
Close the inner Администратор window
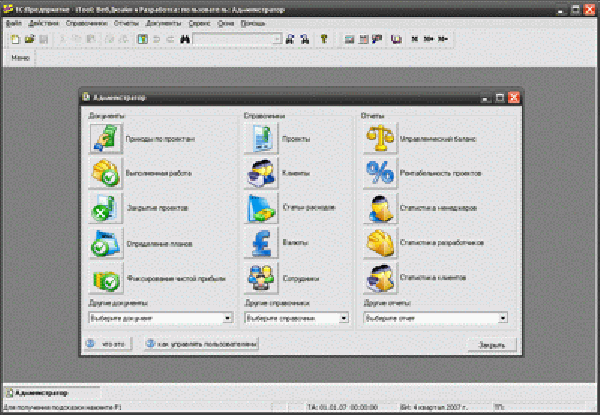[x=514, y=98]
